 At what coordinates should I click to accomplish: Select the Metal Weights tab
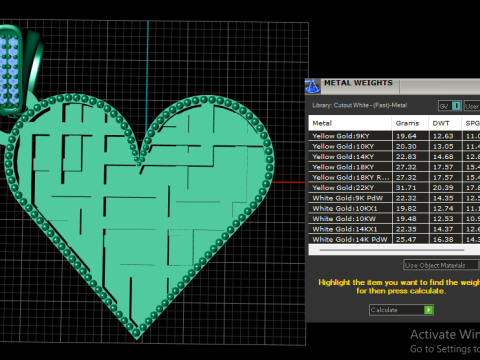pyautogui.click(x=358, y=83)
